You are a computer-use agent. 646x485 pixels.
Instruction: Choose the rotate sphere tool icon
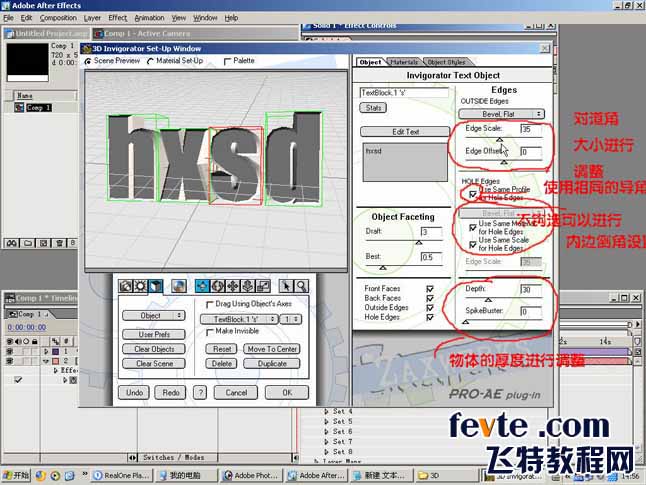[217, 286]
